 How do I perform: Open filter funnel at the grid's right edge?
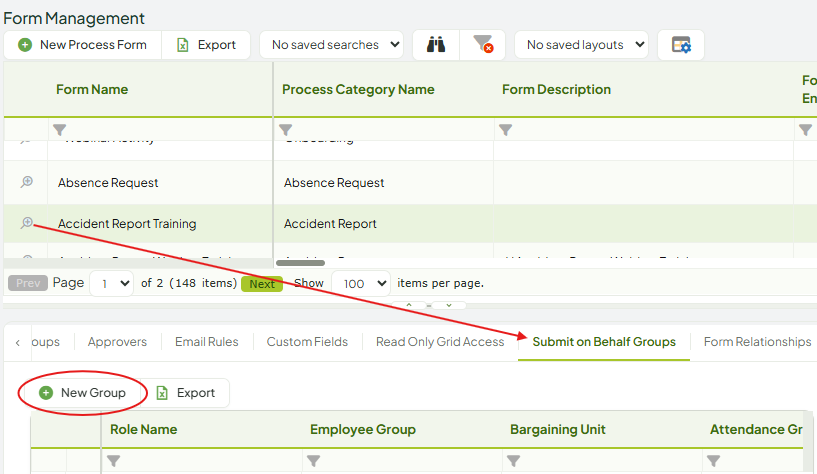[x=805, y=130]
